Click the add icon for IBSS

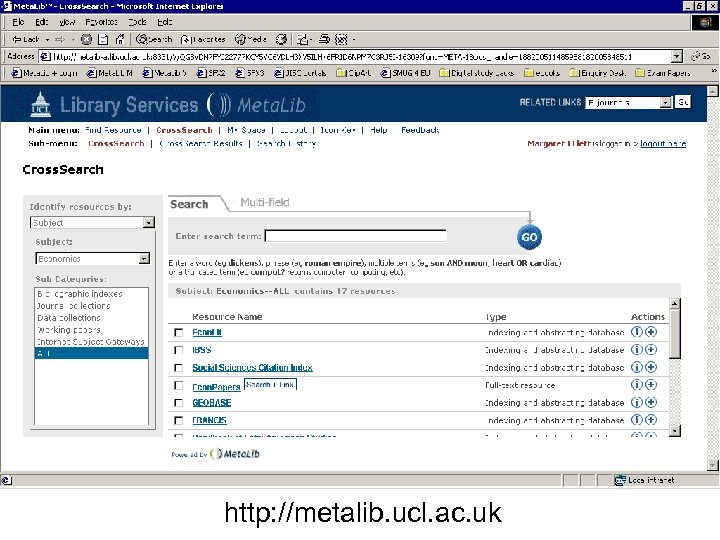(x=651, y=349)
